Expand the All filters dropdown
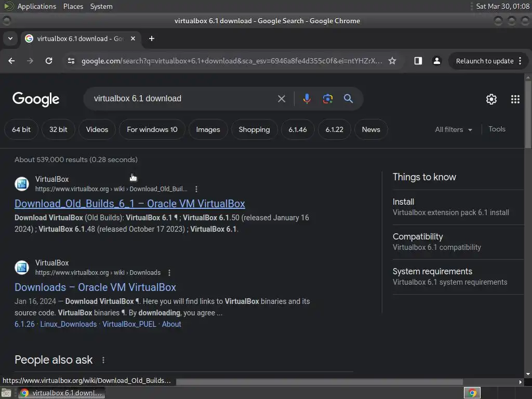The height and width of the screenshot is (399, 532). (454, 129)
